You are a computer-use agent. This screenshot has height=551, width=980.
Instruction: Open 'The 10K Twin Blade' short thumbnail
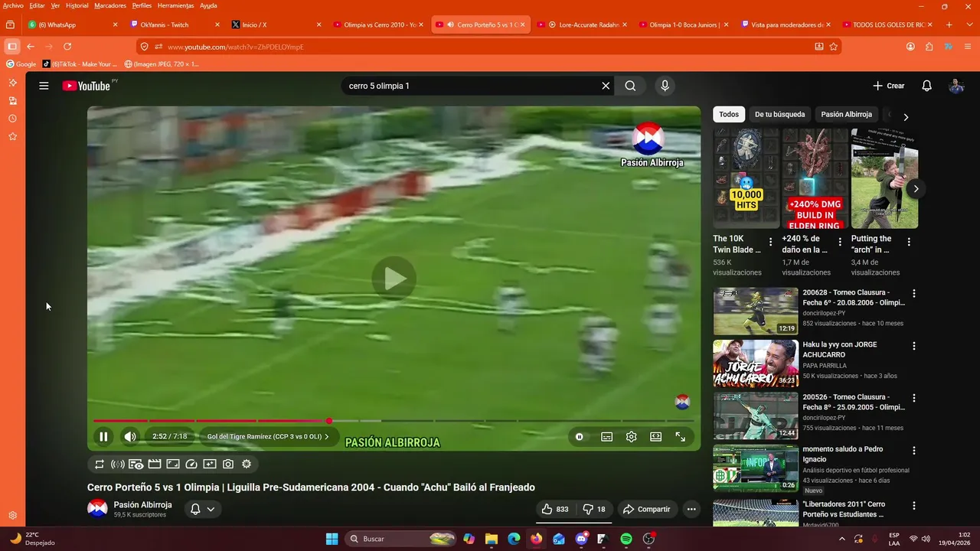[746, 178]
